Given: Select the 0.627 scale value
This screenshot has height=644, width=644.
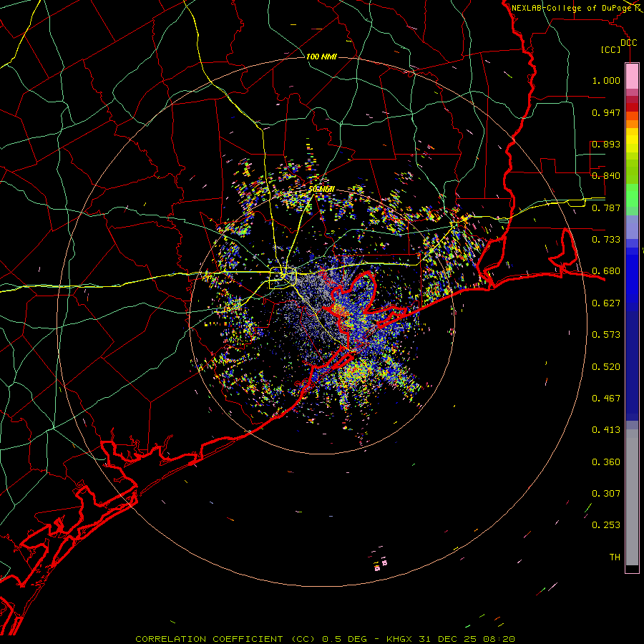Looking at the screenshot, I should pyautogui.click(x=606, y=303).
